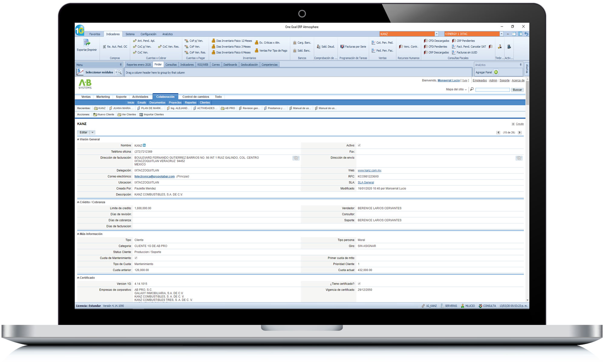Toggle the Activo checkbox
This screenshot has height=364, width=605.
(359, 145)
